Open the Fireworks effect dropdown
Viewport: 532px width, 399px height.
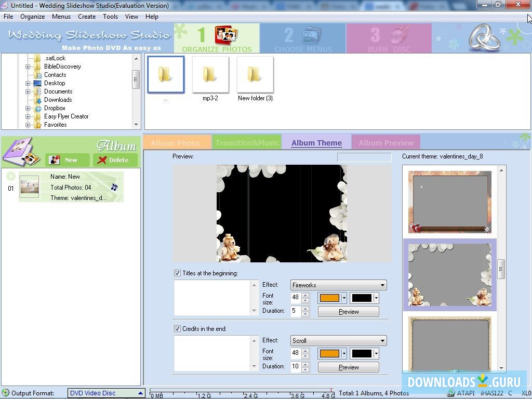click(339, 285)
